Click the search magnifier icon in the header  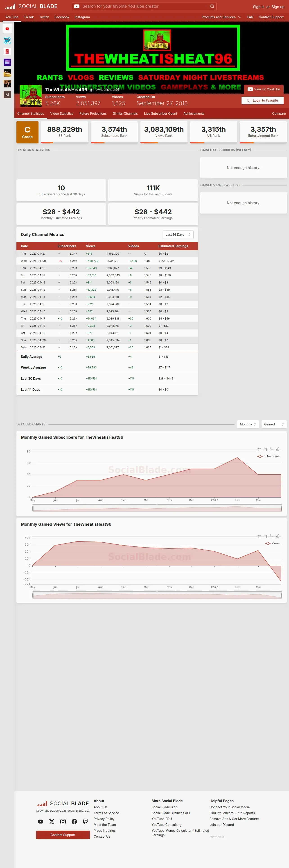click(x=212, y=6)
